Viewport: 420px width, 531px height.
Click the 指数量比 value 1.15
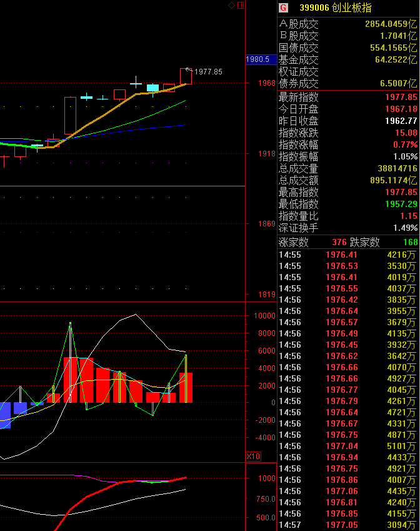coord(409,216)
